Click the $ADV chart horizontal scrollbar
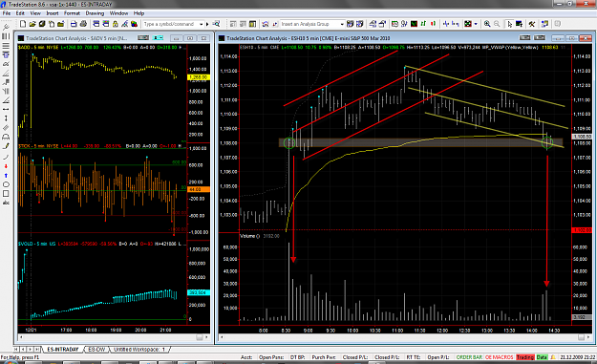The height and width of the screenshot is (364, 597). point(114,337)
